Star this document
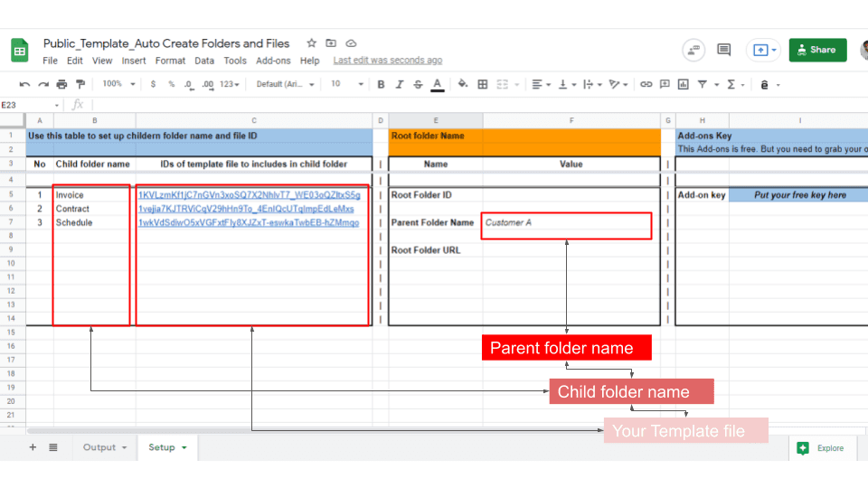The width and height of the screenshot is (868, 488). click(x=311, y=43)
